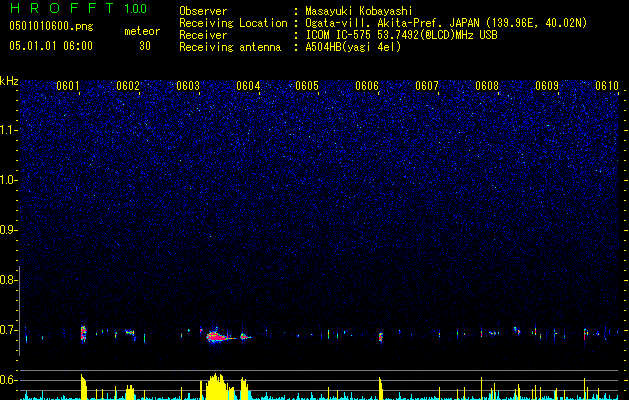Click the Receiving antenna label

point(230,47)
